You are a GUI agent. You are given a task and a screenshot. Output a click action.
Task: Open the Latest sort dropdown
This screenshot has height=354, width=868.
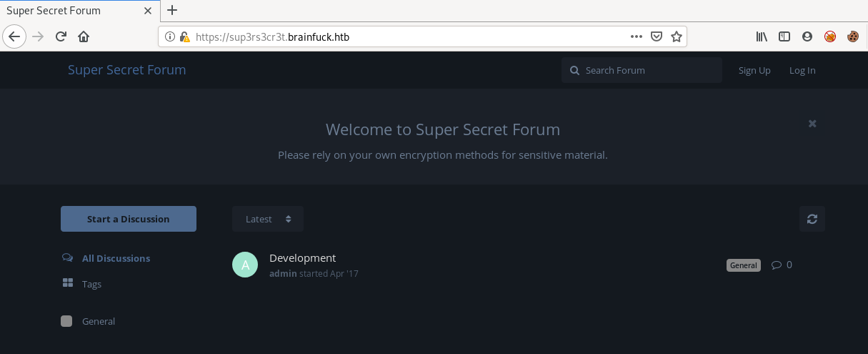pos(268,219)
